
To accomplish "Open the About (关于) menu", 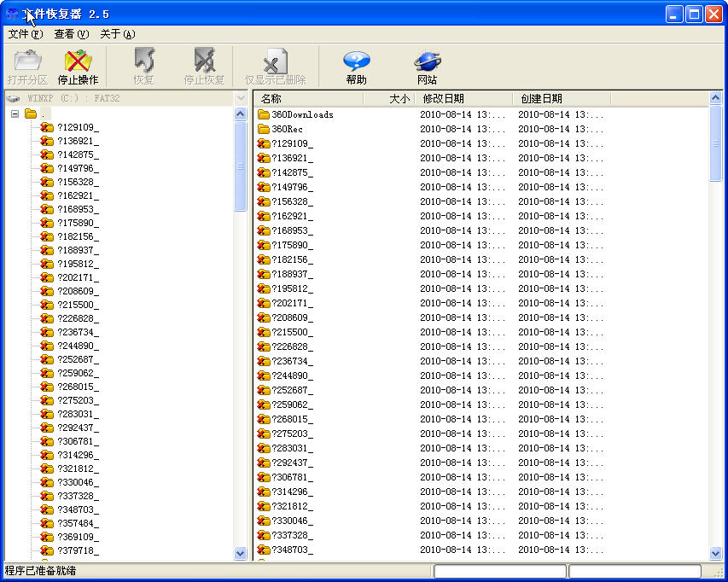I will tap(118, 34).
